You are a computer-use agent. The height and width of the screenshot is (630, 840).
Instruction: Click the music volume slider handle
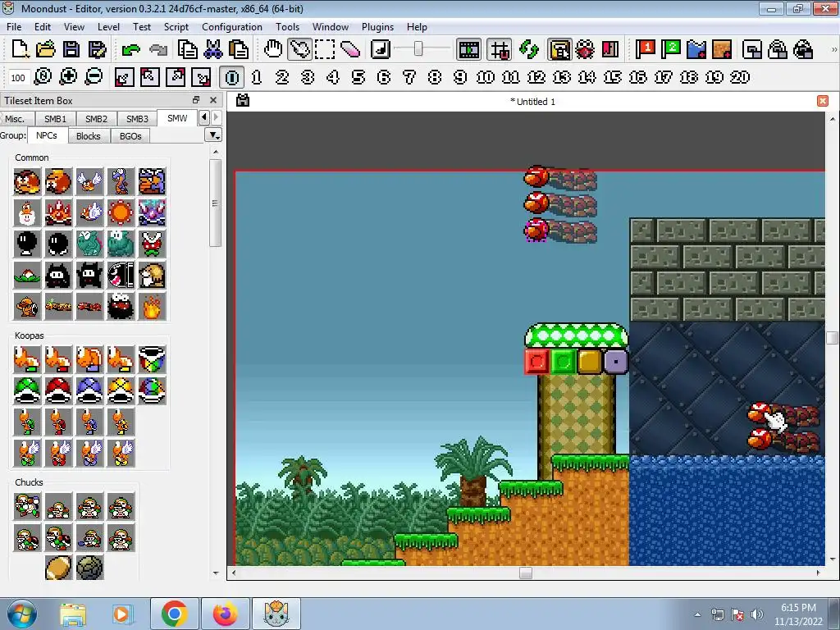pos(418,49)
